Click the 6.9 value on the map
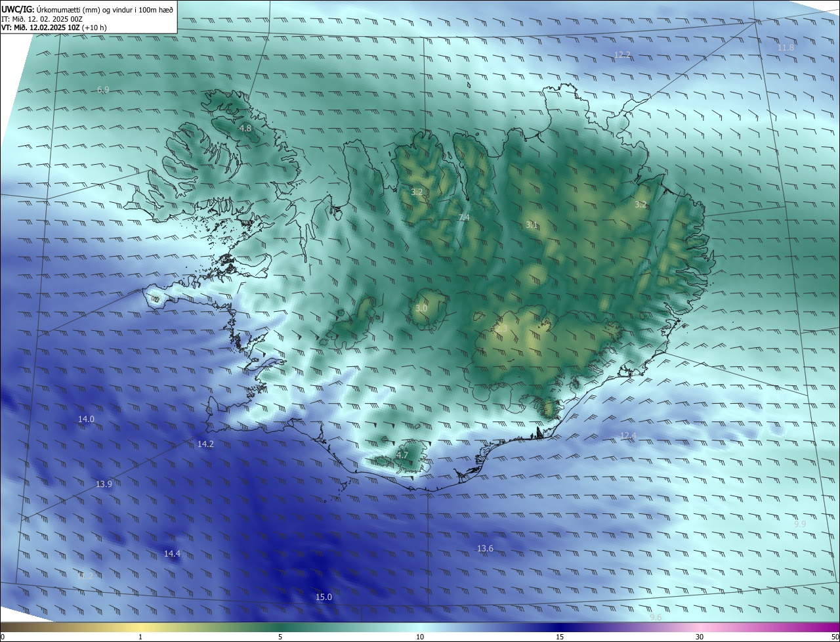 tap(103, 89)
